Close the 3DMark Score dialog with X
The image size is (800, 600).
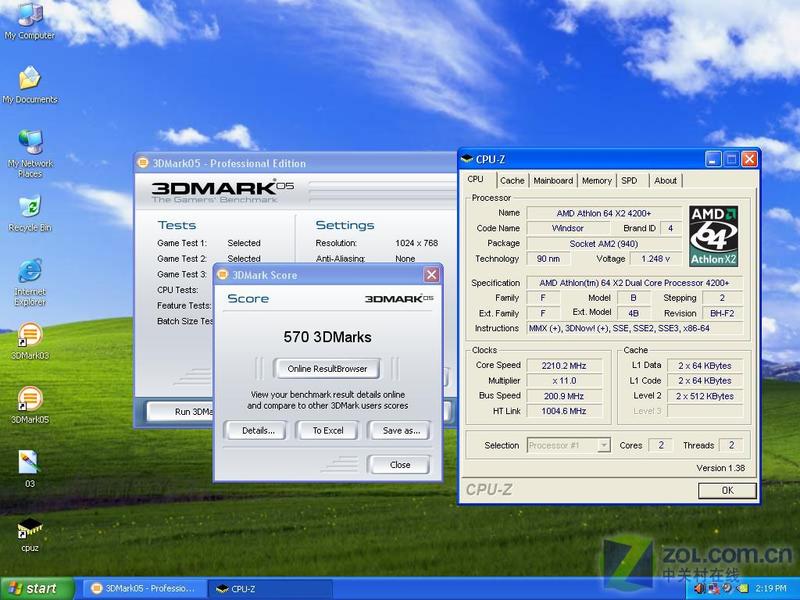pos(431,275)
